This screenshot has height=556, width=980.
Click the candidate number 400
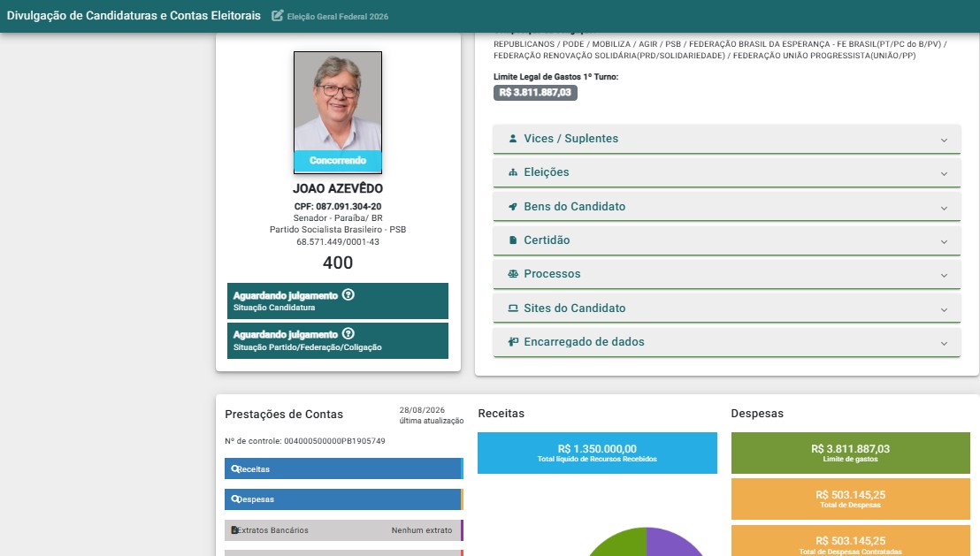point(338,263)
